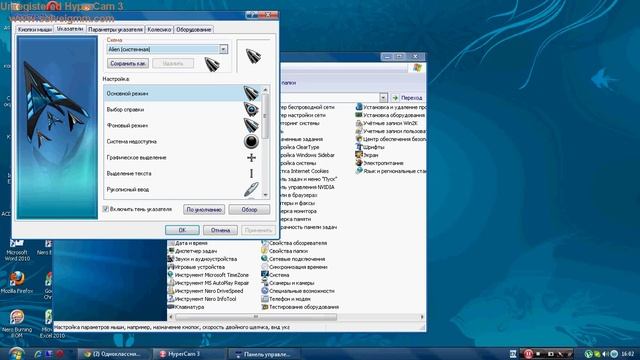Open Тестирование оборудования icon
This screenshot has height=360, width=640.
pos(264,307)
